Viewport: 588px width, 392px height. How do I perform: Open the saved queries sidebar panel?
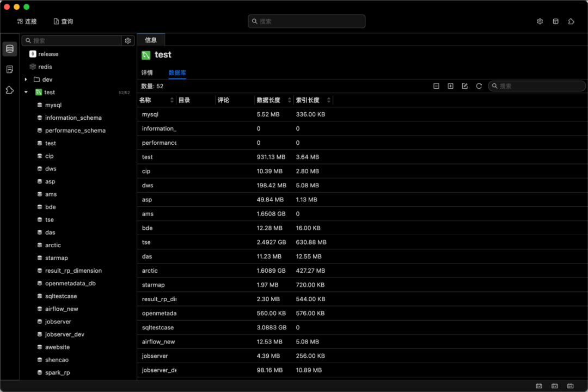[x=10, y=70]
